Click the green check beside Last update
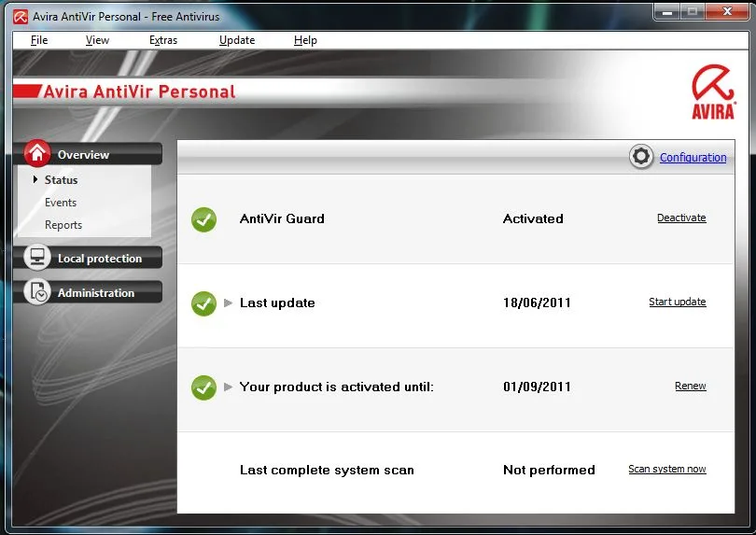 point(204,303)
